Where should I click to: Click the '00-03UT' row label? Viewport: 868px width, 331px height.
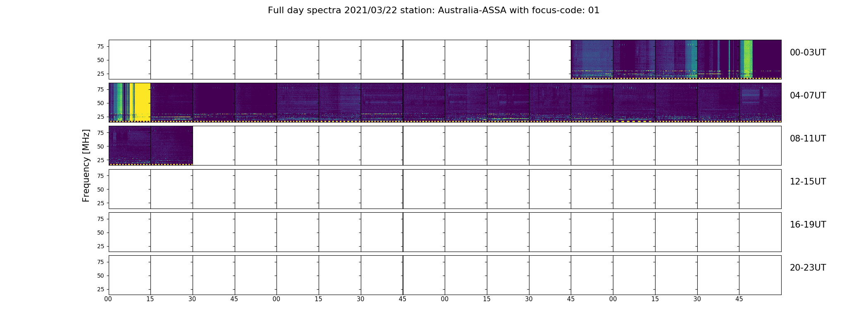(808, 53)
